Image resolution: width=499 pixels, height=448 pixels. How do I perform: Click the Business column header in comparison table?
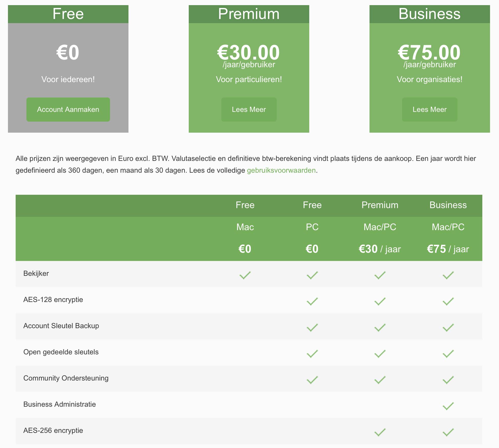click(448, 205)
